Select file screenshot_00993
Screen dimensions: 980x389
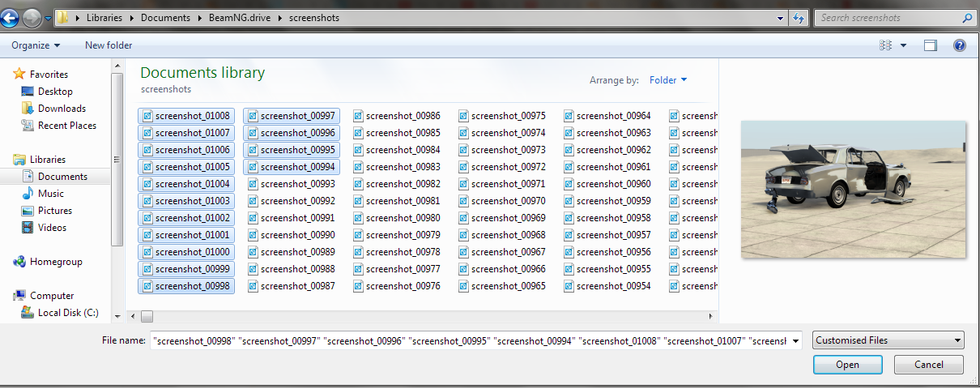tap(292, 184)
